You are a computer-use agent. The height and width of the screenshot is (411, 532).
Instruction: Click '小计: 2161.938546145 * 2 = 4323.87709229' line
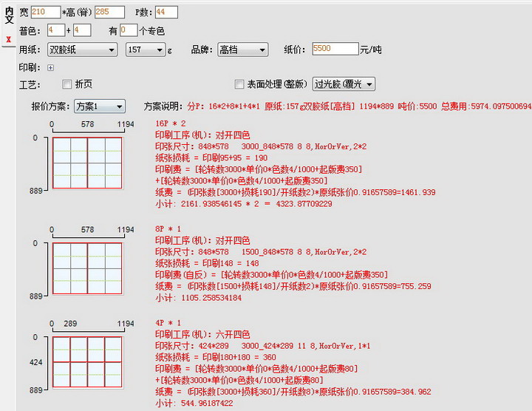pos(244,204)
